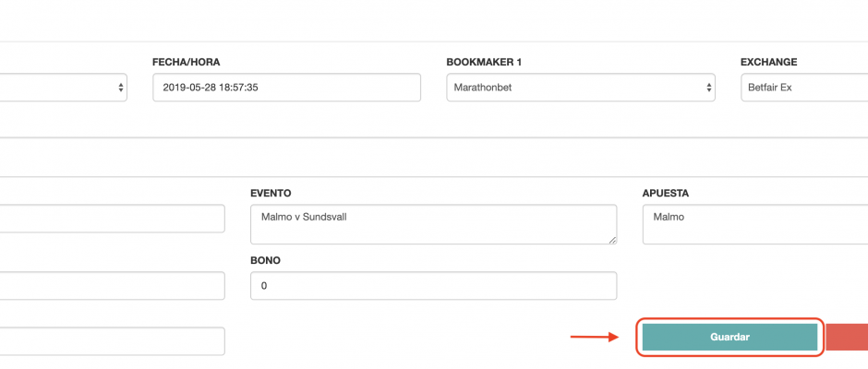868x369 pixels.
Task: Open the EXCHANGE dropdown showing Betfair Ex
Action: tap(804, 88)
